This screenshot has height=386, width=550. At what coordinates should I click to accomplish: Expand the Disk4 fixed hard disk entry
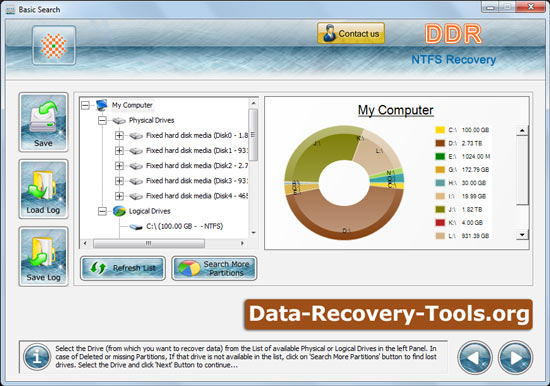119,196
